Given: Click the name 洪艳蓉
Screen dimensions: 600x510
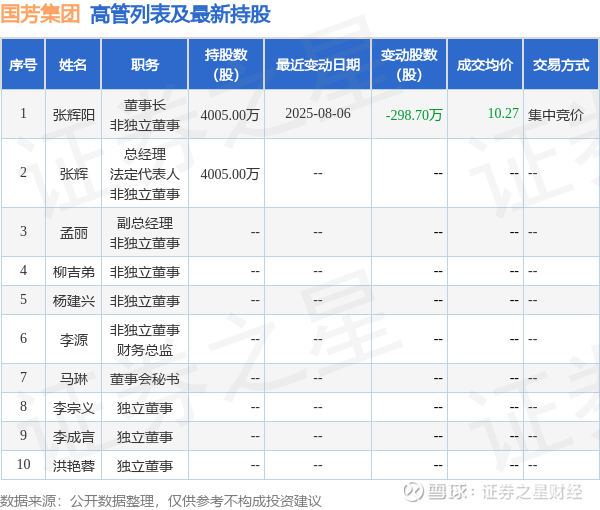Looking at the screenshot, I should tap(73, 466).
